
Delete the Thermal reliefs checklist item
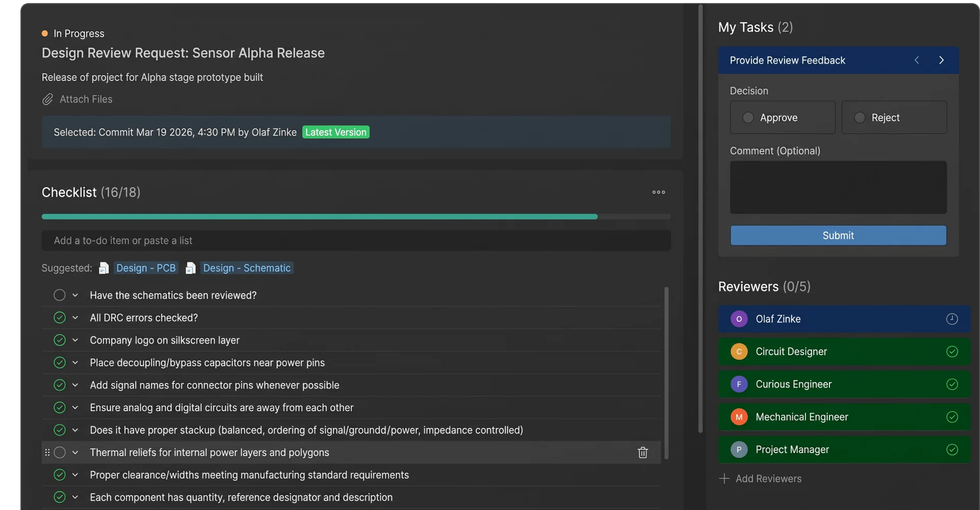point(643,452)
